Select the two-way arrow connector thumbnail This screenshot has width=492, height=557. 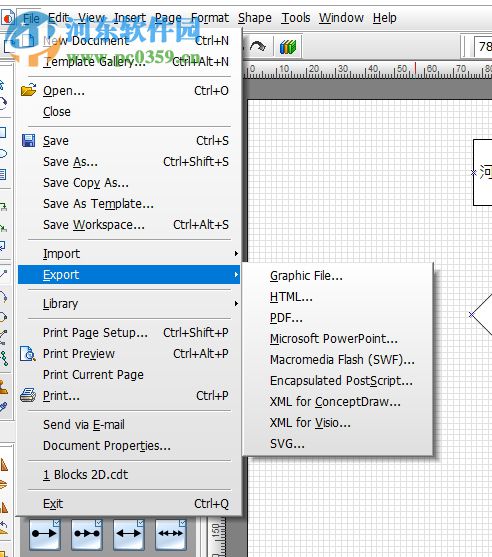(x=129, y=534)
